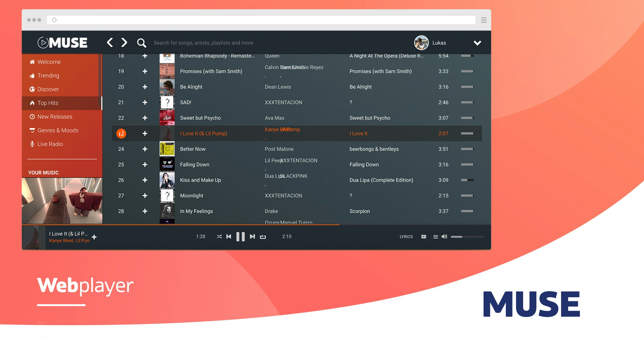Open the browser hamburger menu
Viewport: 644px width, 338px height.
coord(484,20)
